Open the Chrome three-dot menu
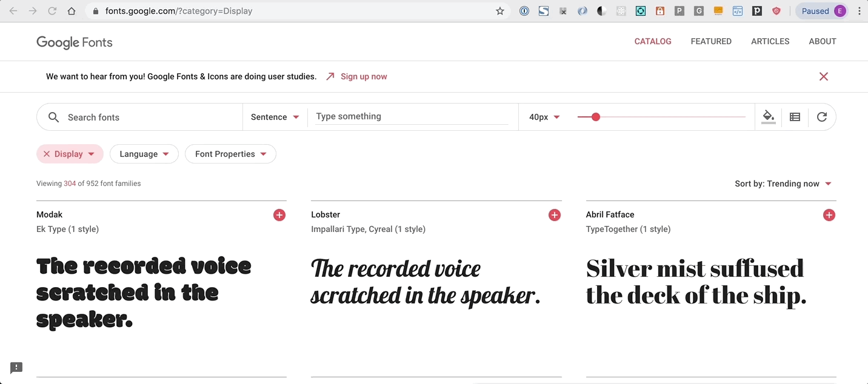The height and width of the screenshot is (384, 868). pyautogui.click(x=860, y=11)
